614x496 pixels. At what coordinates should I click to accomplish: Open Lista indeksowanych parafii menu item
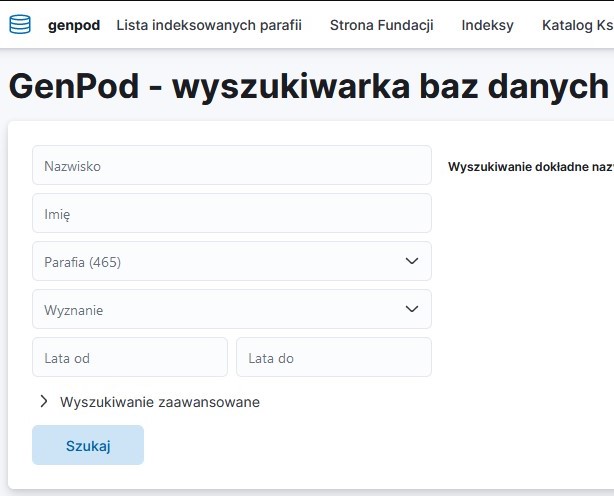pos(209,25)
